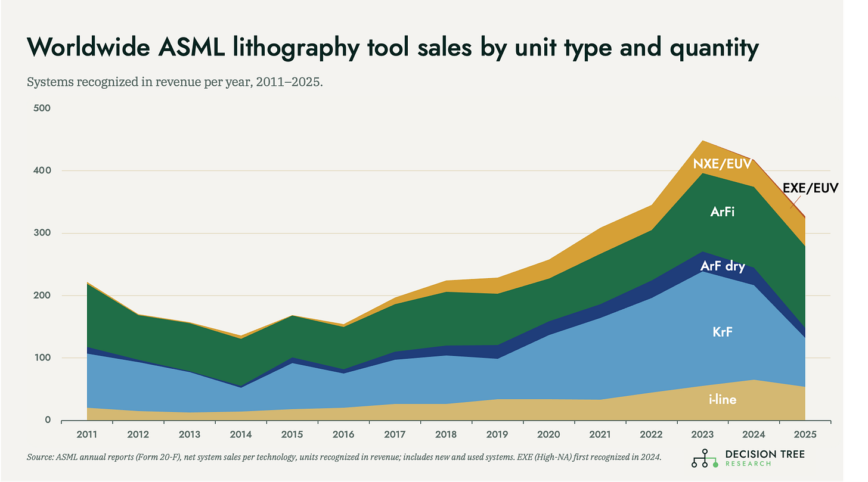Click the 'ArF dry' area label

click(723, 266)
